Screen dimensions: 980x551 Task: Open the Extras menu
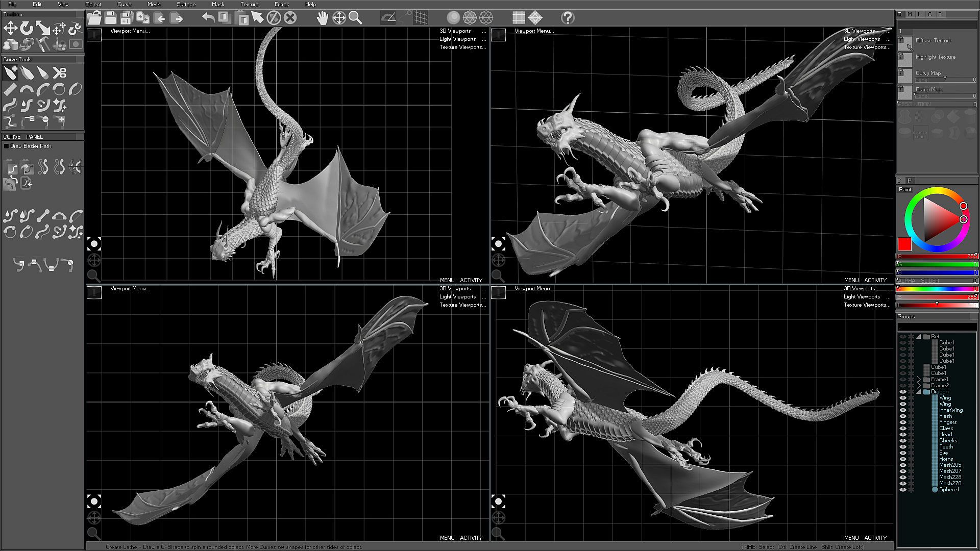[x=281, y=4]
